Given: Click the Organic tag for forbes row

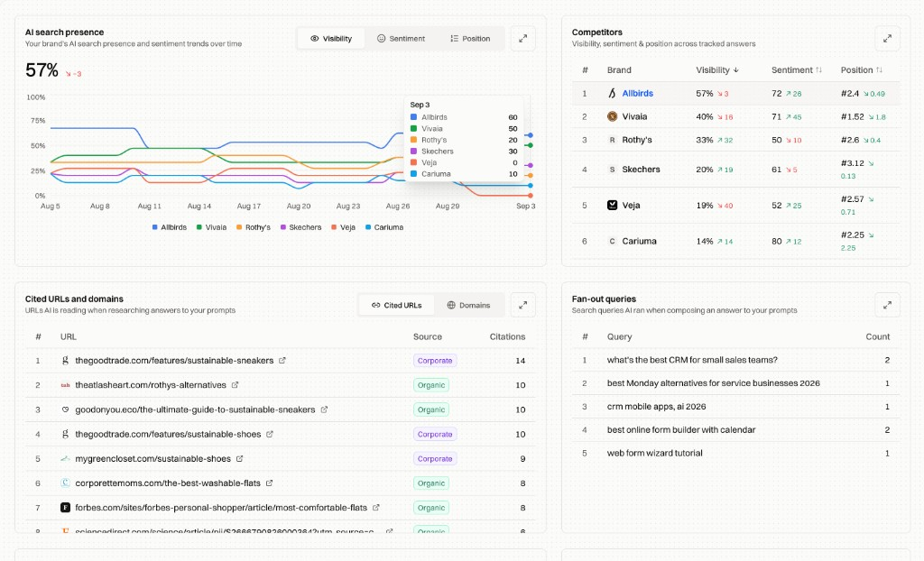Looking at the screenshot, I should [431, 508].
